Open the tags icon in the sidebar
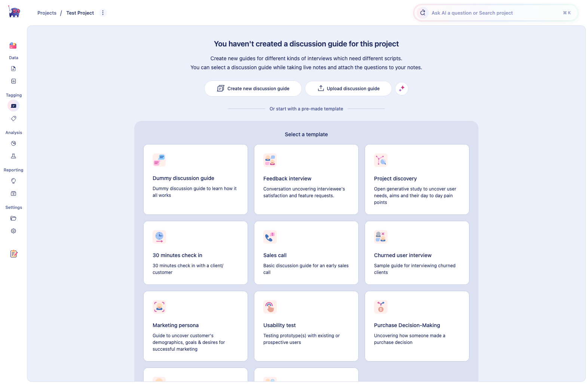588x384 pixels. click(13, 119)
